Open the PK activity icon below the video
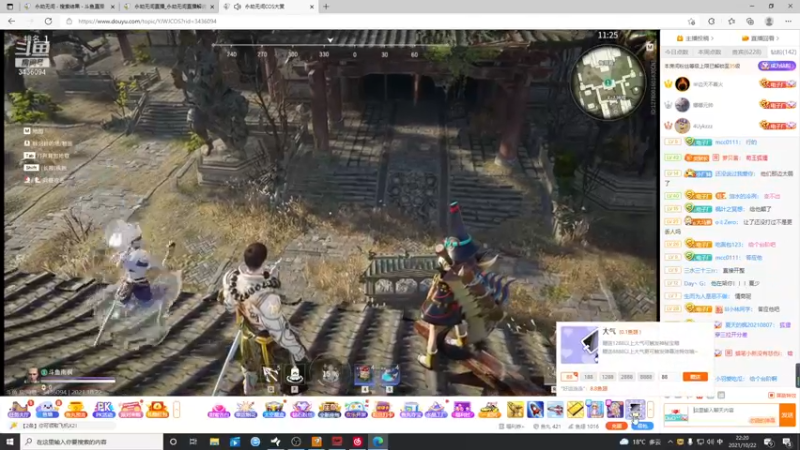The width and height of the screenshot is (800, 450). 103,409
